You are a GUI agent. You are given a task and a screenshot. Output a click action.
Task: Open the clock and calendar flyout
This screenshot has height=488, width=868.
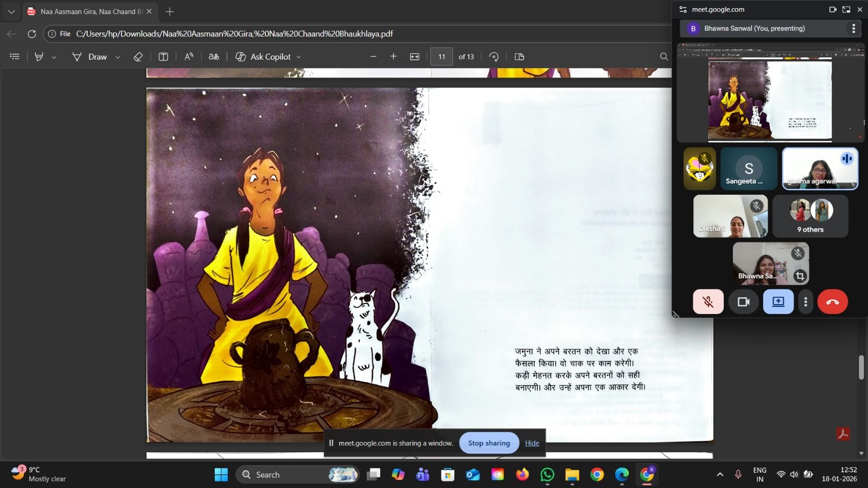click(x=839, y=474)
